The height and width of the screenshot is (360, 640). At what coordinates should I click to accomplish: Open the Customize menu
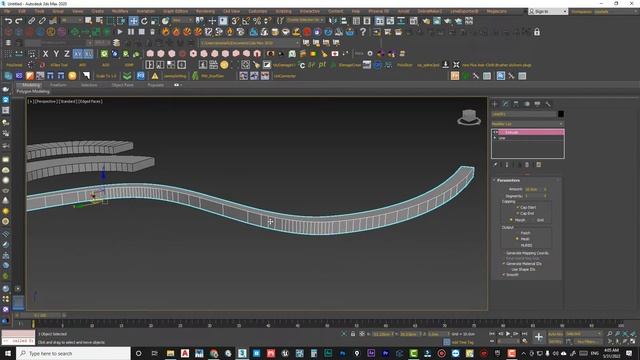click(258, 11)
